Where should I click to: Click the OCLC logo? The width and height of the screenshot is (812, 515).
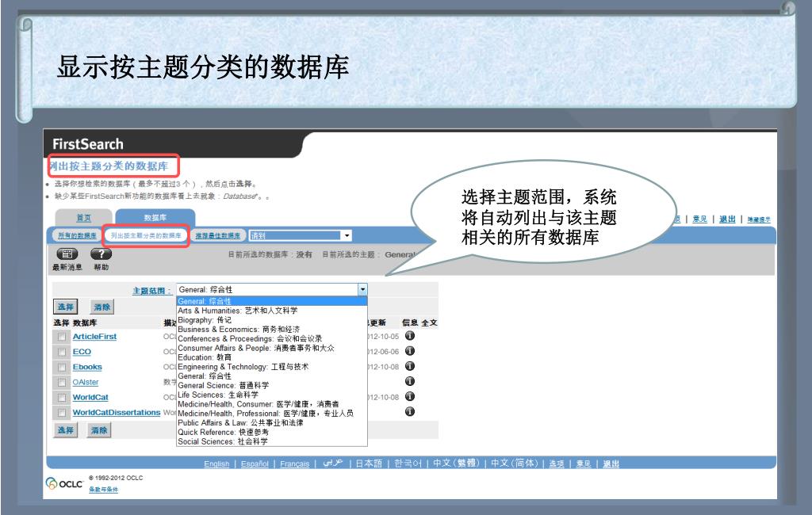64,483
